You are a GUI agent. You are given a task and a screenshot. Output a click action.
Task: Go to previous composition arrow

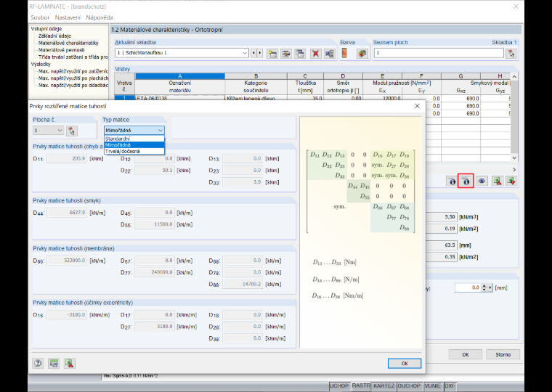click(x=253, y=53)
